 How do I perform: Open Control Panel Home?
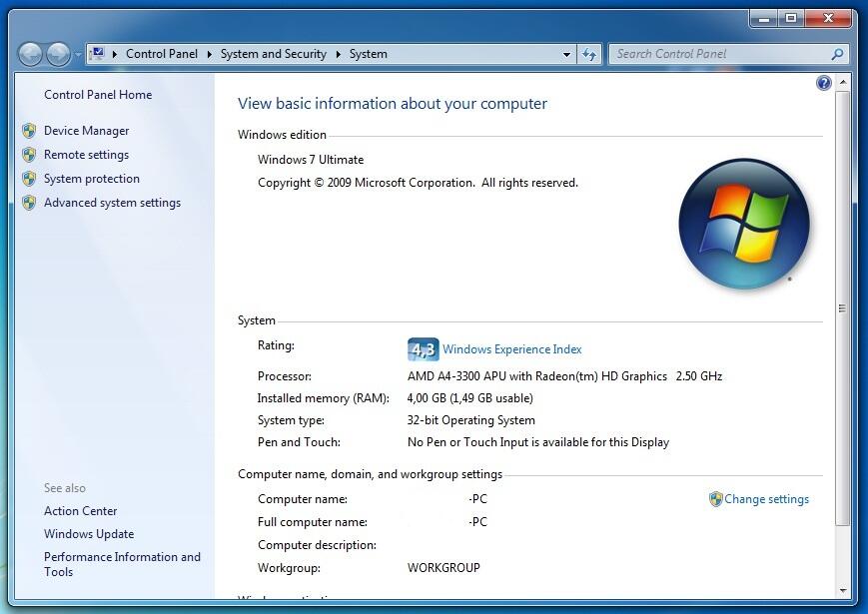click(98, 95)
